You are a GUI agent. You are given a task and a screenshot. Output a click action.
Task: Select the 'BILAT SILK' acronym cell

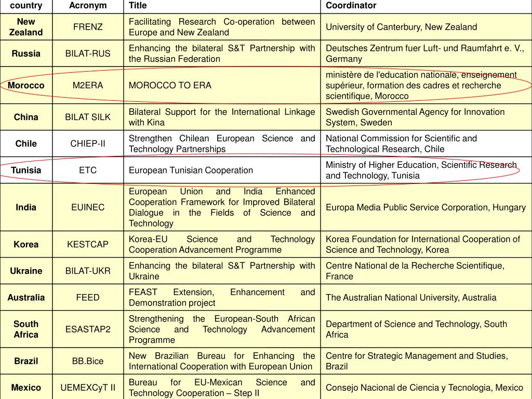88,117
